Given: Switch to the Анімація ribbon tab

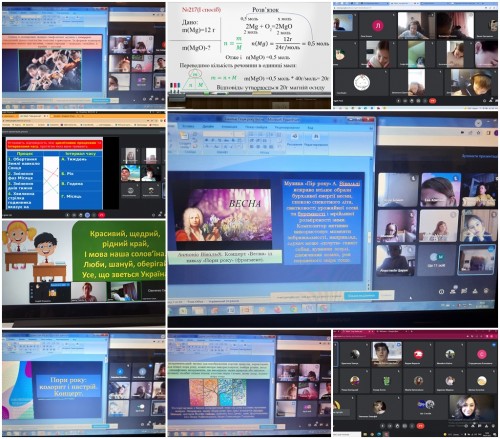Looking at the screenshot, I should pos(230,127).
